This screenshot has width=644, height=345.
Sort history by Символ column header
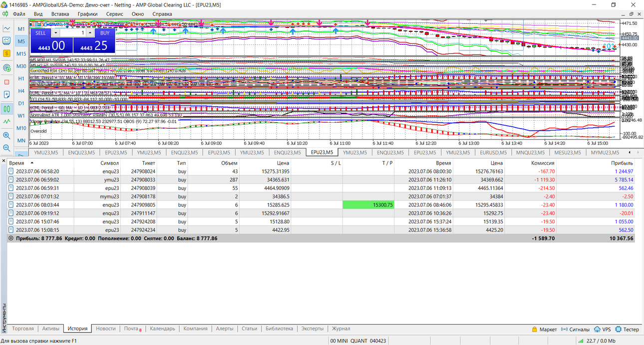point(109,163)
